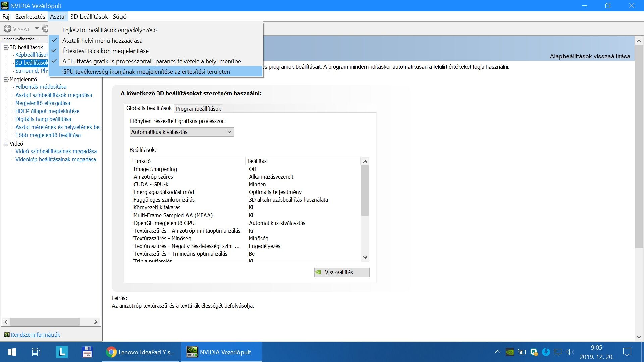Open the floppy disk app on taskbar
The height and width of the screenshot is (362, 644).
coord(87,352)
